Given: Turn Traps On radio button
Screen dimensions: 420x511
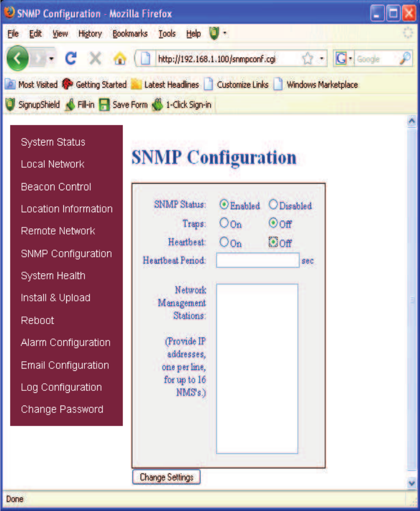Looking at the screenshot, I should 224,223.
